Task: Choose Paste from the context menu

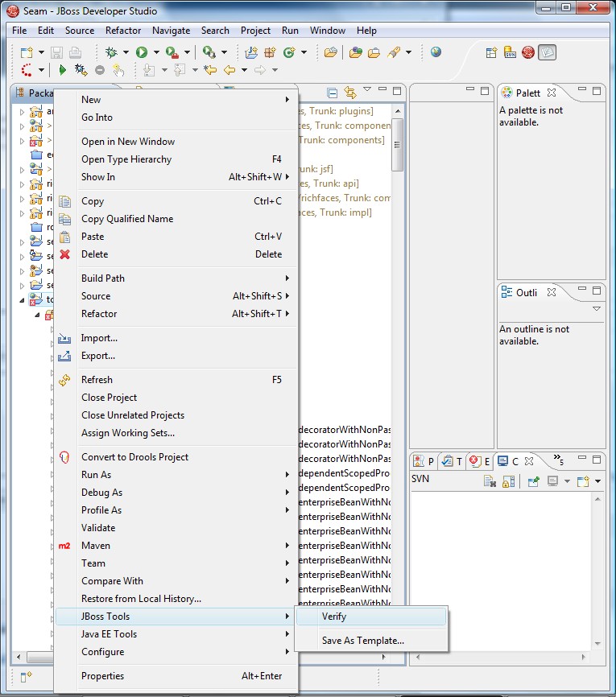Action: pos(176,237)
